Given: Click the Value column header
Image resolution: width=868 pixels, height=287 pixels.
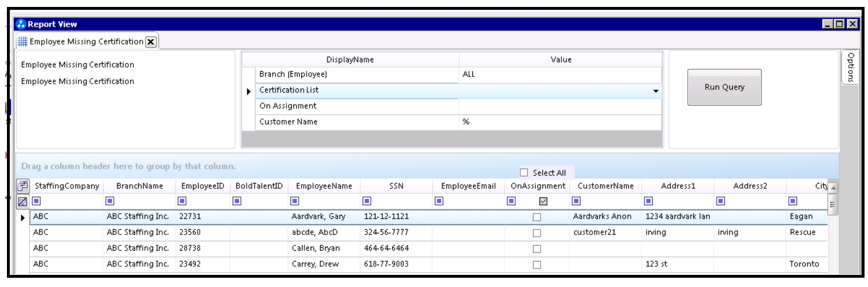Looking at the screenshot, I should [x=561, y=59].
